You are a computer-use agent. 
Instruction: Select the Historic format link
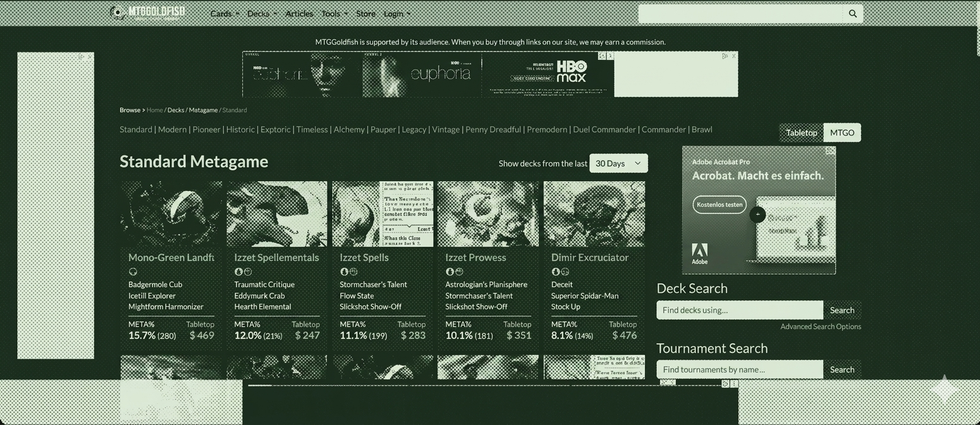pyautogui.click(x=240, y=129)
